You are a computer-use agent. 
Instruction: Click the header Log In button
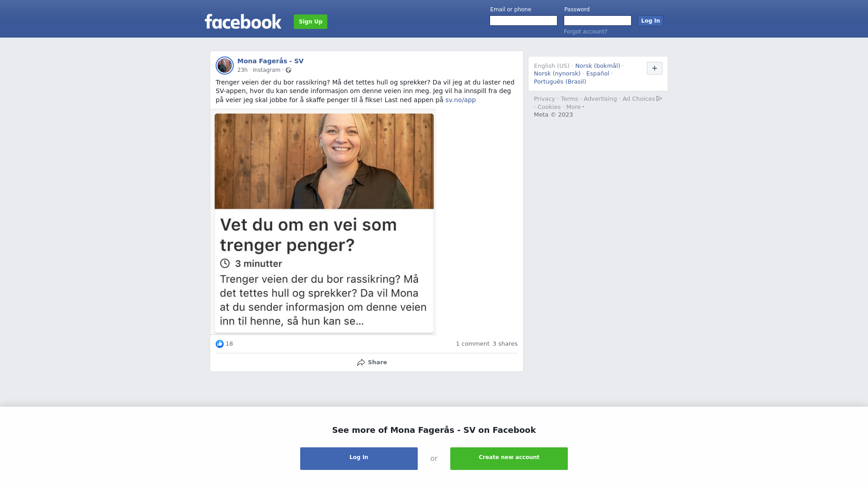tap(651, 21)
